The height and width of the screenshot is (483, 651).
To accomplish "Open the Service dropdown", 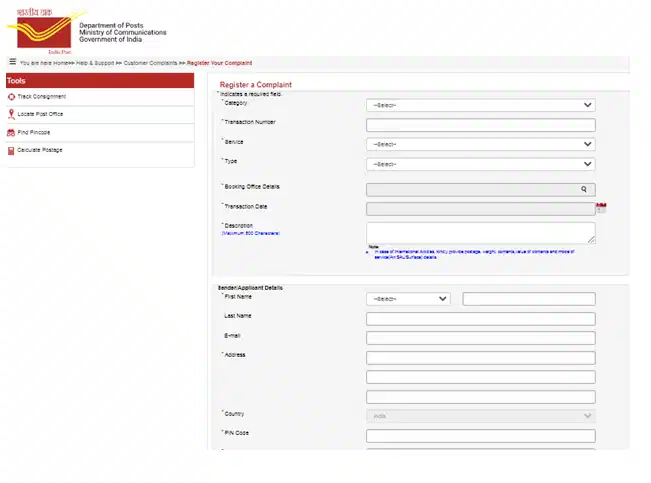I will (480, 144).
